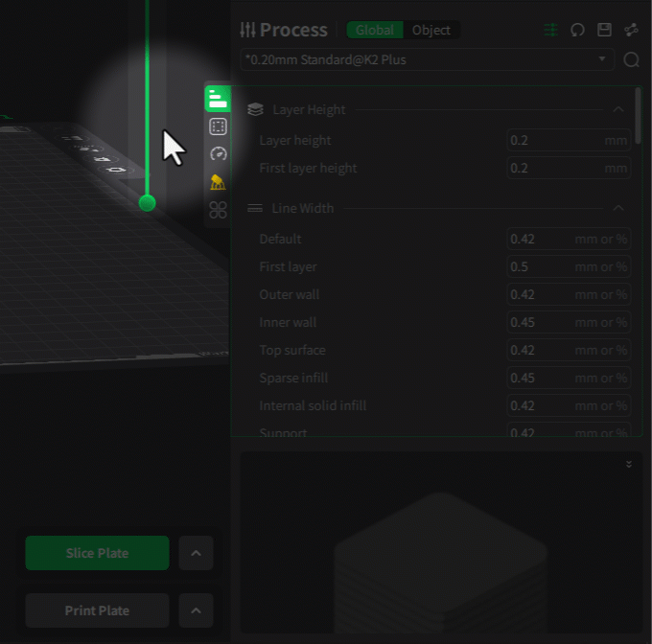Click the compare presets icon

pyautogui.click(x=631, y=30)
